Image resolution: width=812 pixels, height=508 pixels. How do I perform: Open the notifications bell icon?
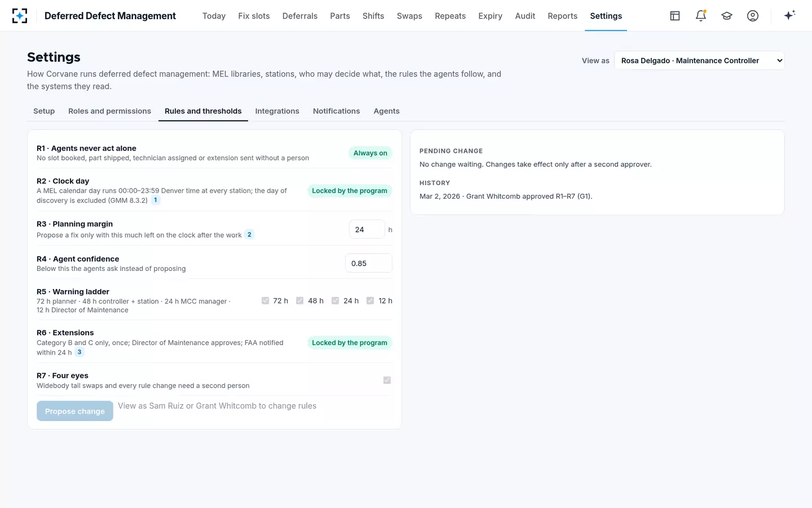pos(701,16)
